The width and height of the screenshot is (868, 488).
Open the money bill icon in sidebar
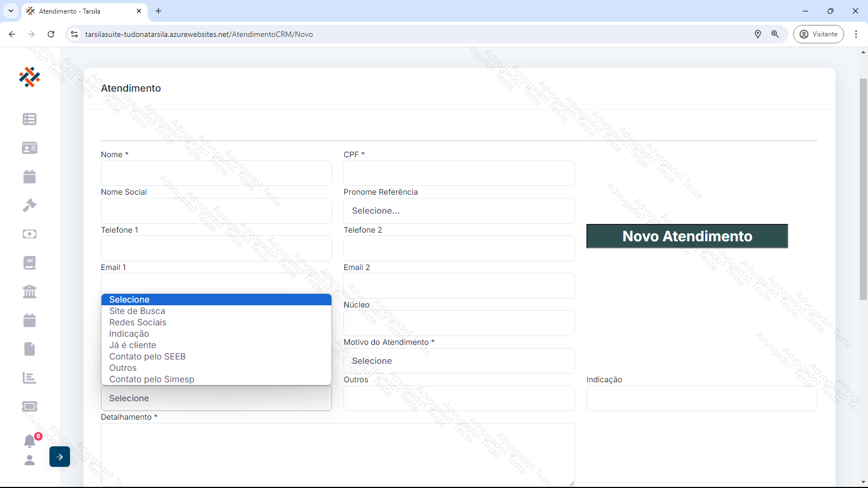(29, 234)
